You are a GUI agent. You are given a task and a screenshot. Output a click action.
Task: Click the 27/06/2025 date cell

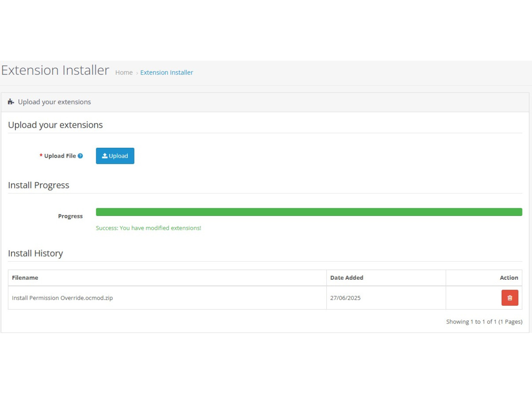tap(345, 298)
